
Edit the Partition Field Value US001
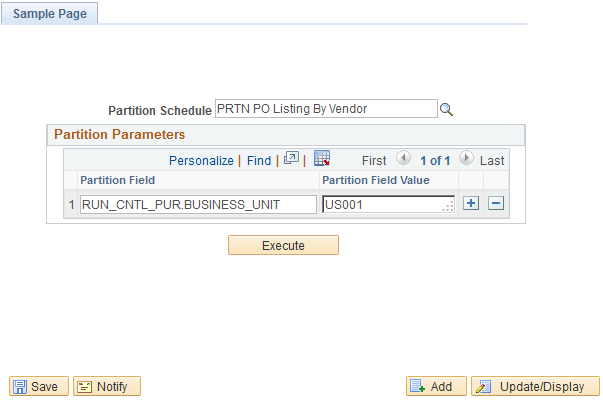[388, 205]
